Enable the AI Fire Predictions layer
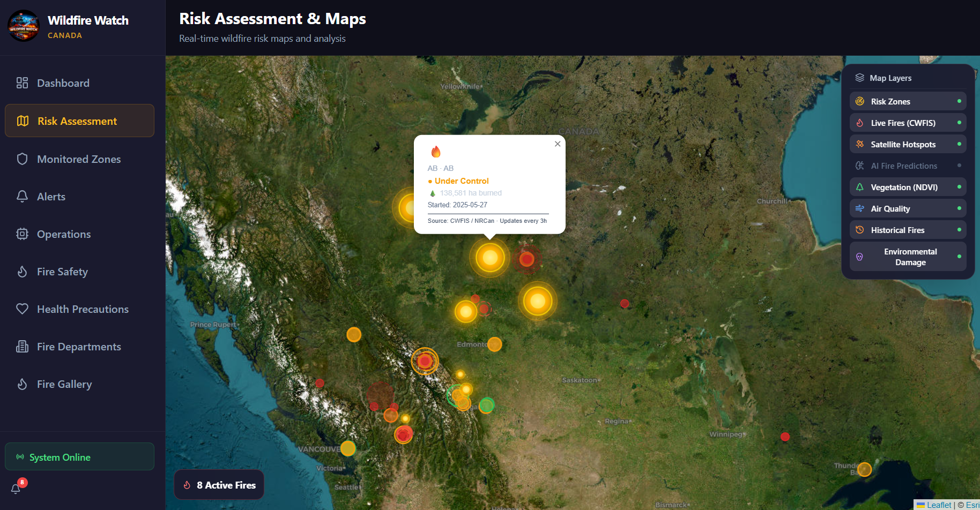 pyautogui.click(x=908, y=166)
